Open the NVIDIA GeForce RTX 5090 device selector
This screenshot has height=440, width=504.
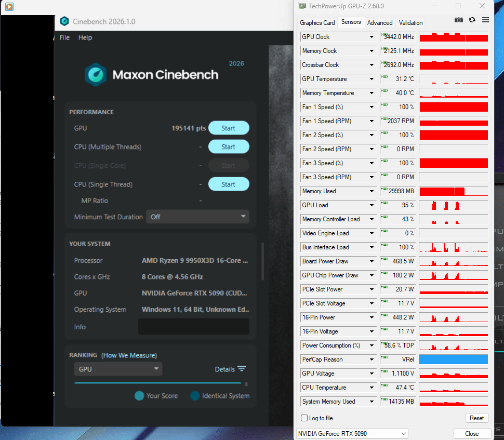[352, 434]
